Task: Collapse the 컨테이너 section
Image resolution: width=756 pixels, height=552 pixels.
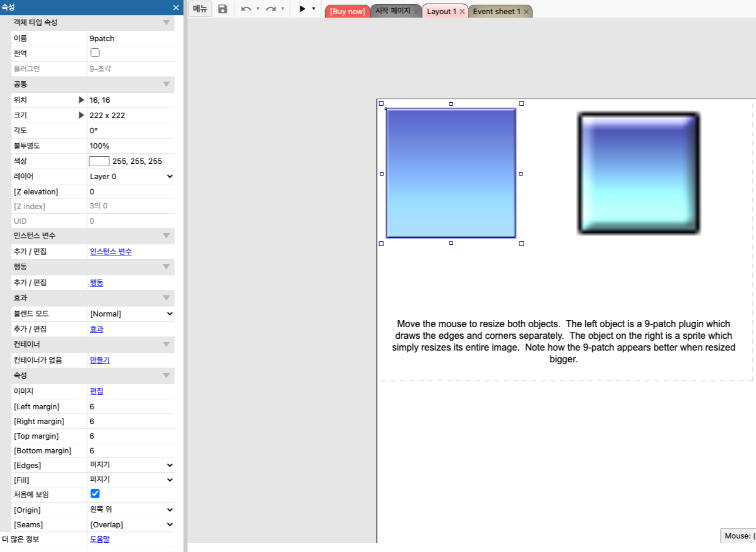Action: coord(166,344)
